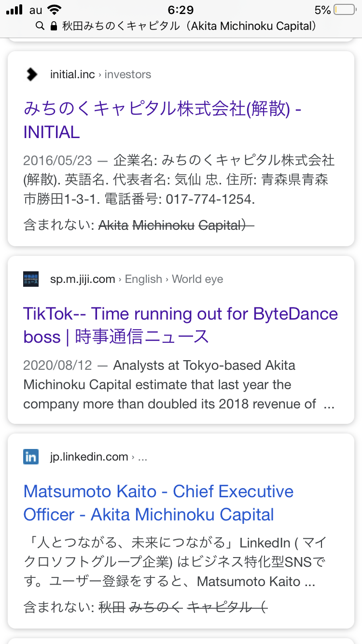The image size is (362, 644).
Task: Tap the 2016/05/23 result snippet text
Action: point(179,179)
